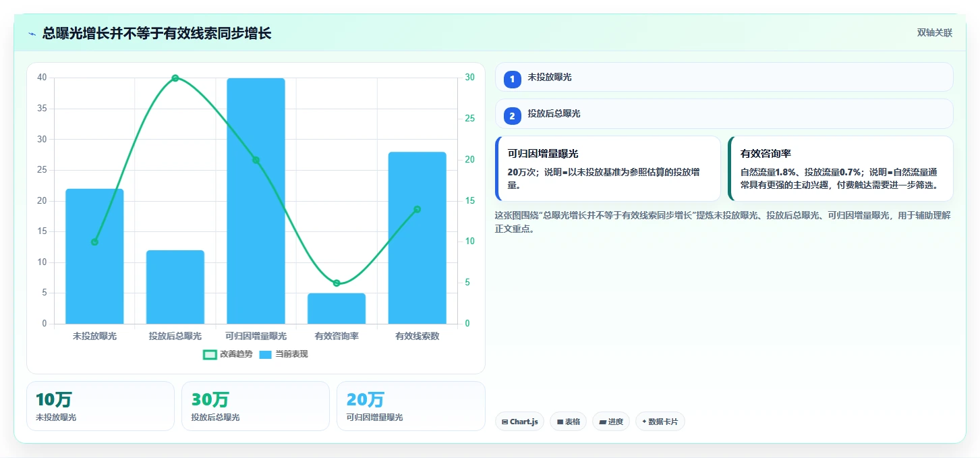Click the right axis value 15
Screen dimensions: 980x458
tap(469, 201)
